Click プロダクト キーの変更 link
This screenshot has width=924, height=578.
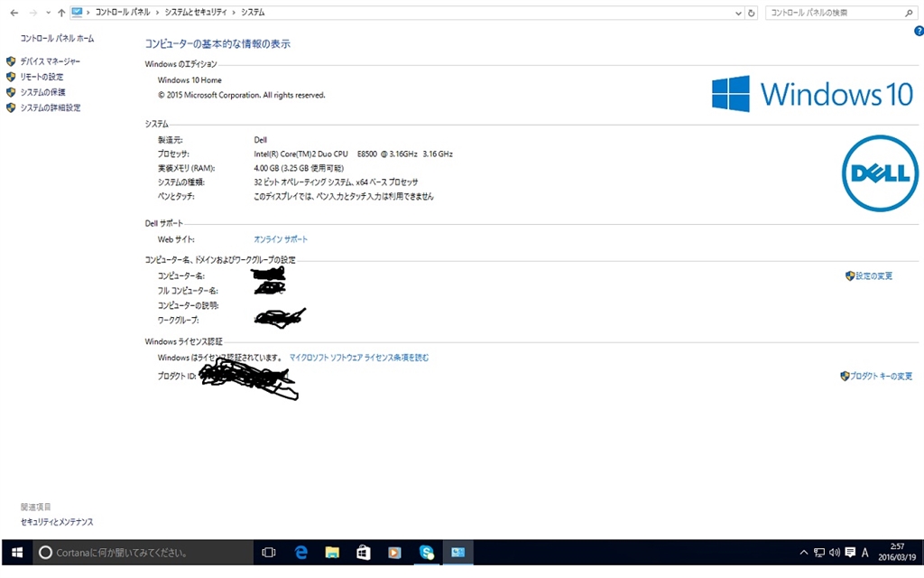pyautogui.click(x=881, y=377)
